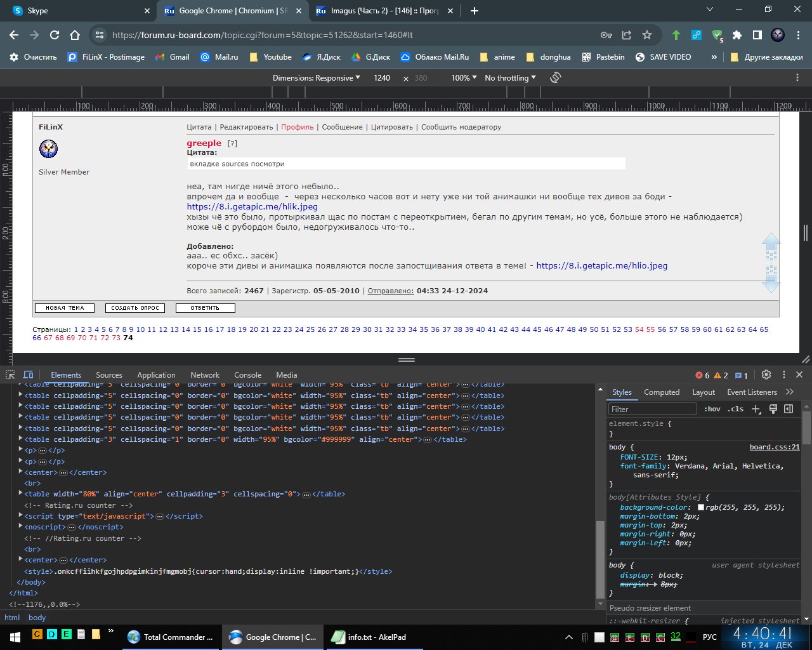
Task: Click viewport width field 1240
Action: (382, 77)
